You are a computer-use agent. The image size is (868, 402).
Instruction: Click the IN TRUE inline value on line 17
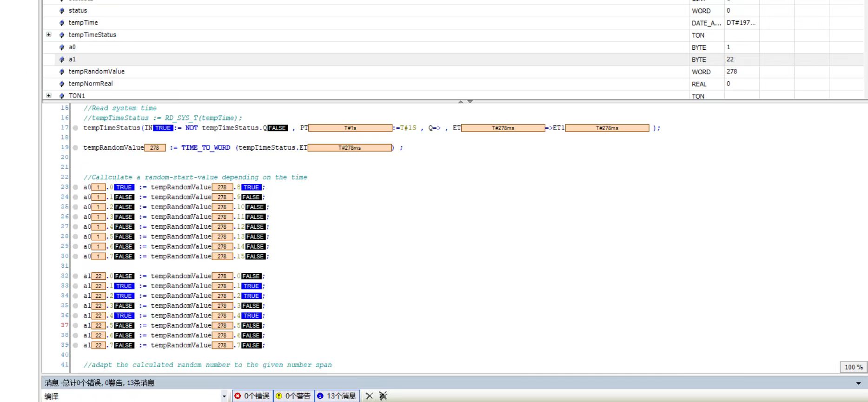(163, 128)
